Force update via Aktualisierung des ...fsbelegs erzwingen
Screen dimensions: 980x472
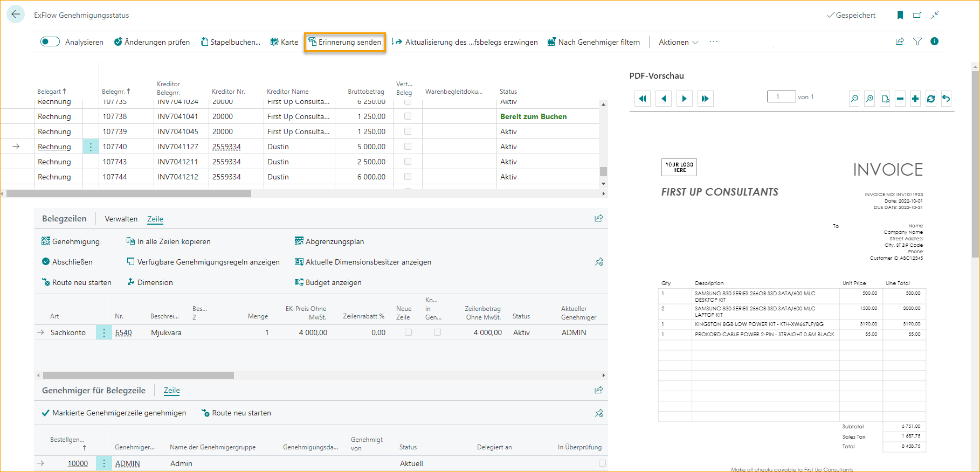tap(465, 42)
